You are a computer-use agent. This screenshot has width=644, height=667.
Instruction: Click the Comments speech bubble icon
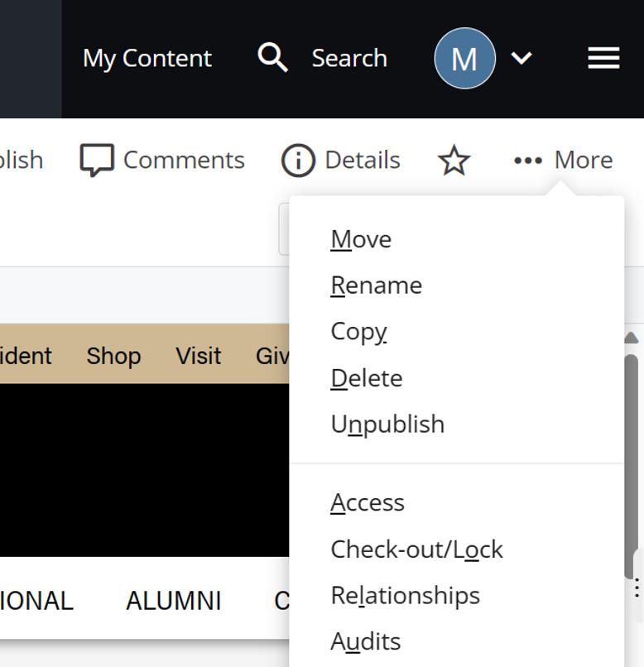97,160
